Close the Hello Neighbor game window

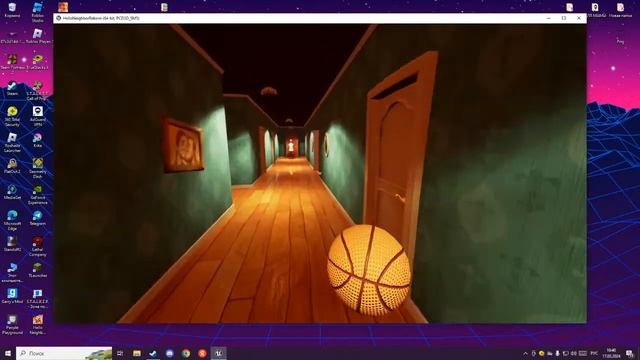(579, 18)
